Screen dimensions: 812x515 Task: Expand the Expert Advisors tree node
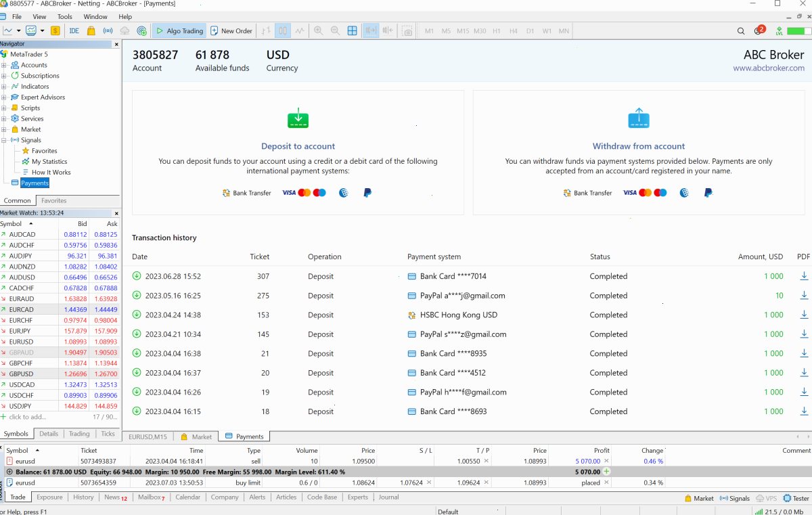[x=4, y=97]
